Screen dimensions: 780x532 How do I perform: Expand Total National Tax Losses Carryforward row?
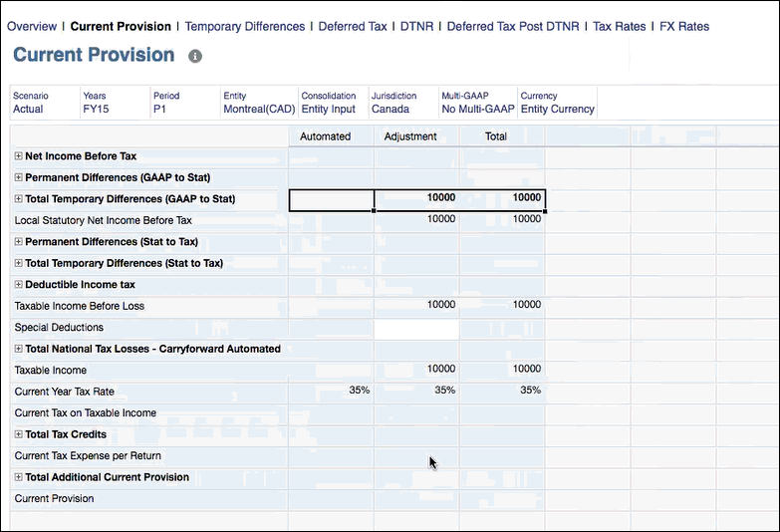pos(18,349)
